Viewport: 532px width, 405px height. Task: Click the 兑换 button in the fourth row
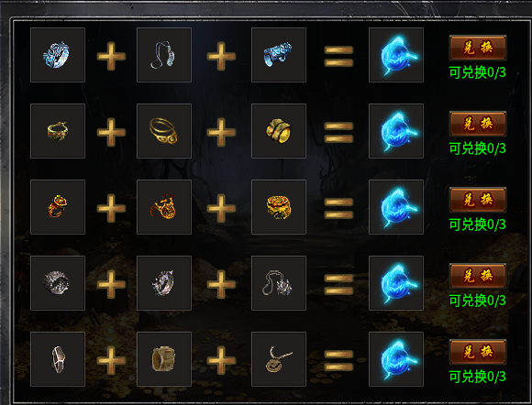pyautogui.click(x=478, y=276)
